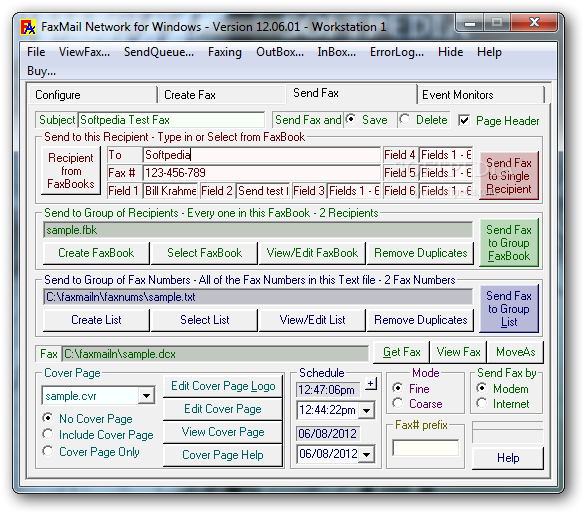Click the sample.txt fax numbers path field
Viewport: 585px width, 514px height.
pyautogui.click(x=258, y=297)
